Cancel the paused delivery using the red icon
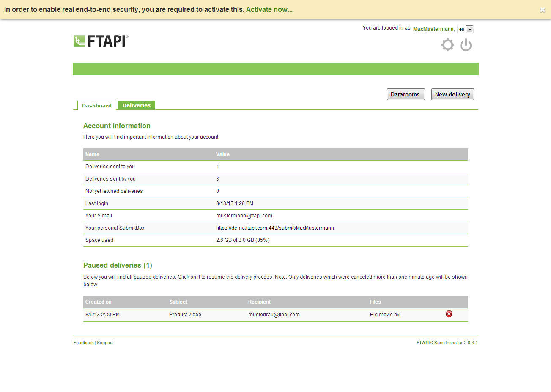 (x=449, y=314)
